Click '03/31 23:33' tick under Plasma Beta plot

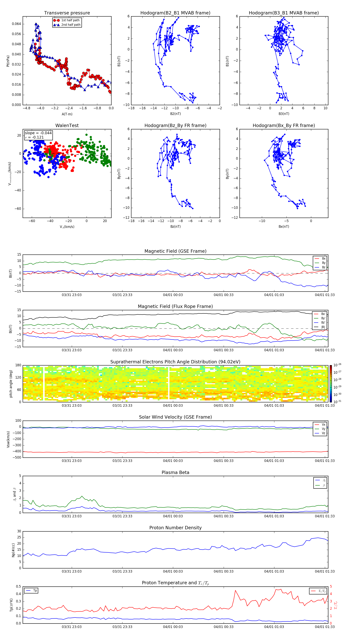[122, 516]
